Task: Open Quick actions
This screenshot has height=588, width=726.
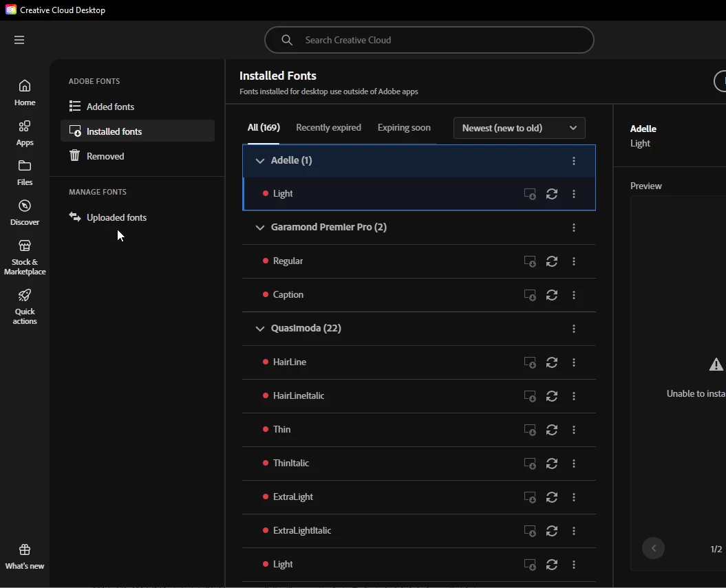Action: (x=25, y=307)
